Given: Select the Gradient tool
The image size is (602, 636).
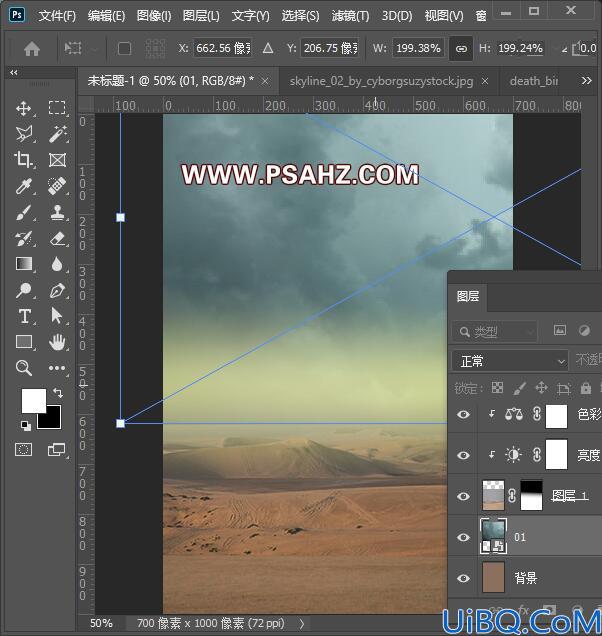Looking at the screenshot, I should coord(24,264).
